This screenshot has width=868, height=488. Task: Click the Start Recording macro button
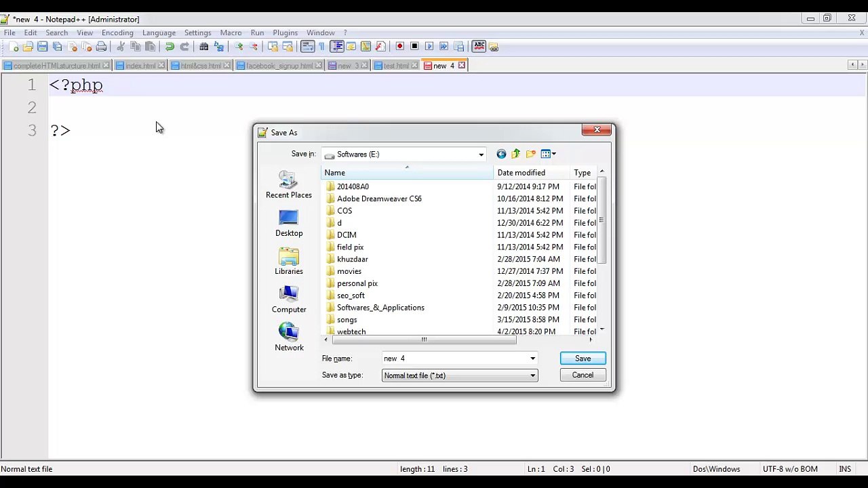coord(399,47)
